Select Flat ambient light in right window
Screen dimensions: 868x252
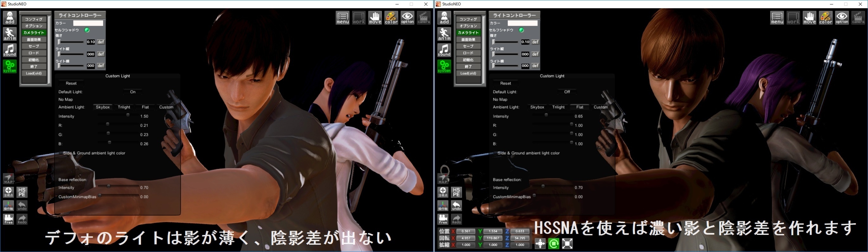pyautogui.click(x=580, y=107)
